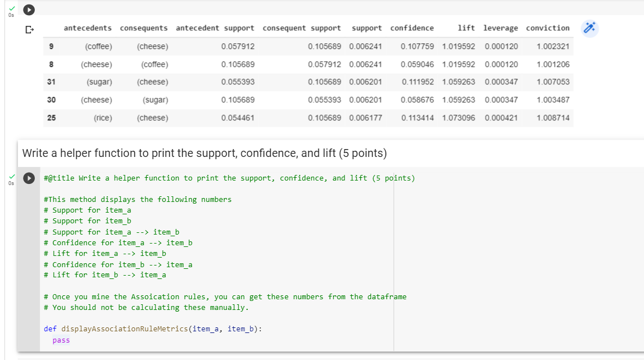The height and width of the screenshot is (360, 644).
Task: Select row 9 in the dataframe
Action: pyautogui.click(x=51, y=46)
